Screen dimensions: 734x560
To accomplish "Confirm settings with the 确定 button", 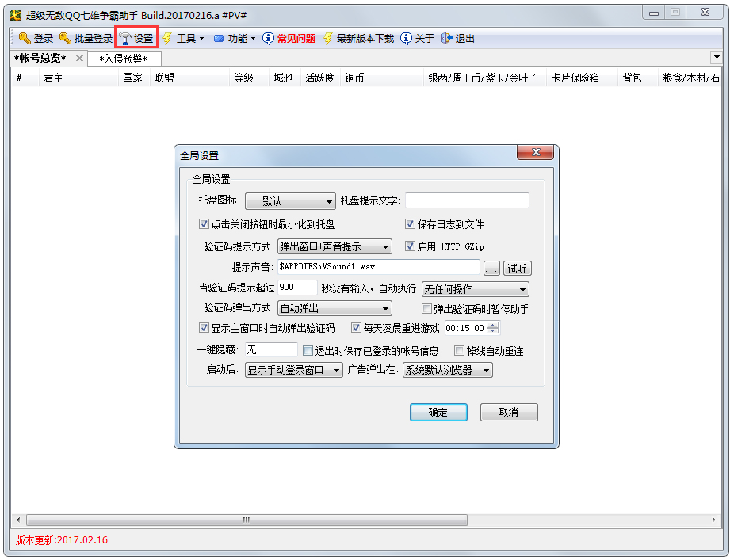I will coord(438,412).
